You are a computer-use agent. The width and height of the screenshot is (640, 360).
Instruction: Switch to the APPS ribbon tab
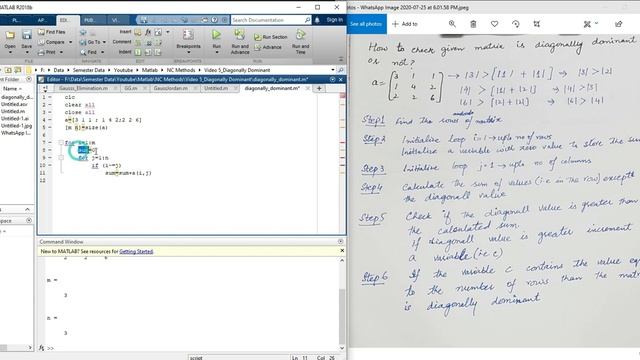[41, 20]
